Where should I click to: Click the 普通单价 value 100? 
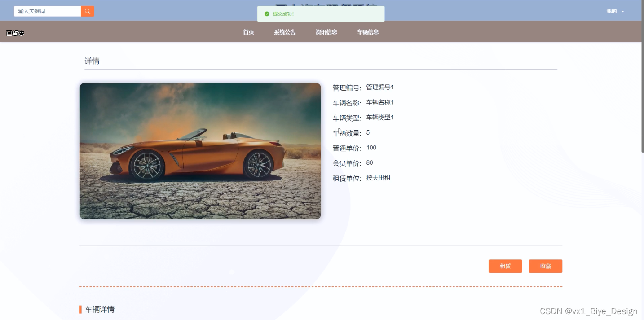[371, 148]
